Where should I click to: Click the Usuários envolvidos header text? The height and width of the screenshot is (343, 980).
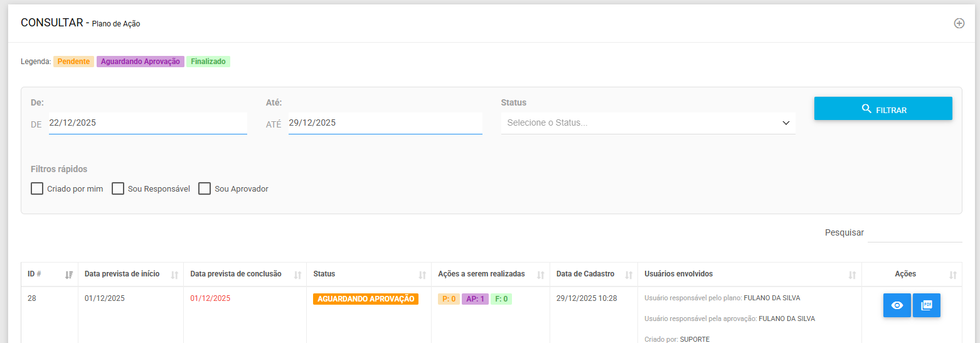[x=678, y=274]
